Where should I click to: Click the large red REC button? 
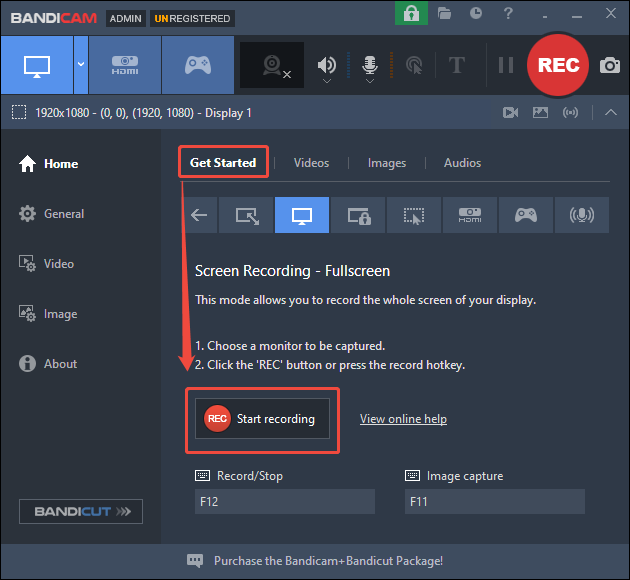(558, 65)
